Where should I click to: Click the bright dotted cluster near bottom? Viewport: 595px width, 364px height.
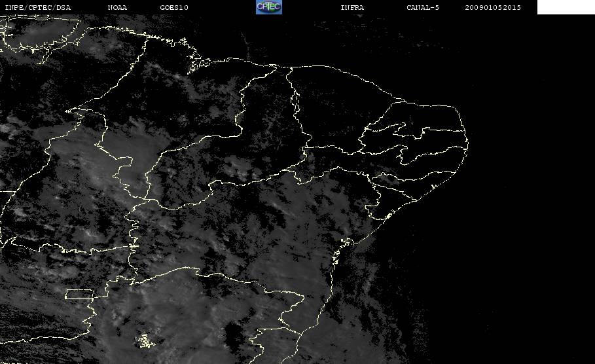coord(145,340)
